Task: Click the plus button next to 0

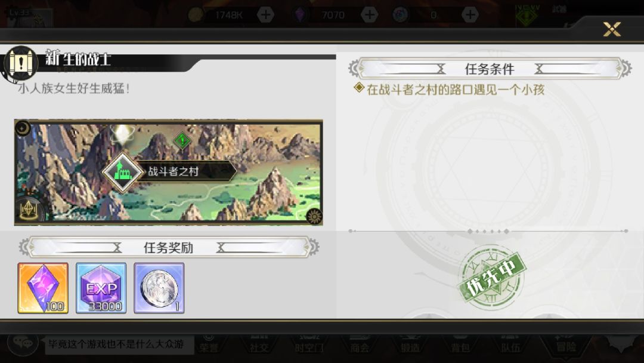Action: (470, 15)
